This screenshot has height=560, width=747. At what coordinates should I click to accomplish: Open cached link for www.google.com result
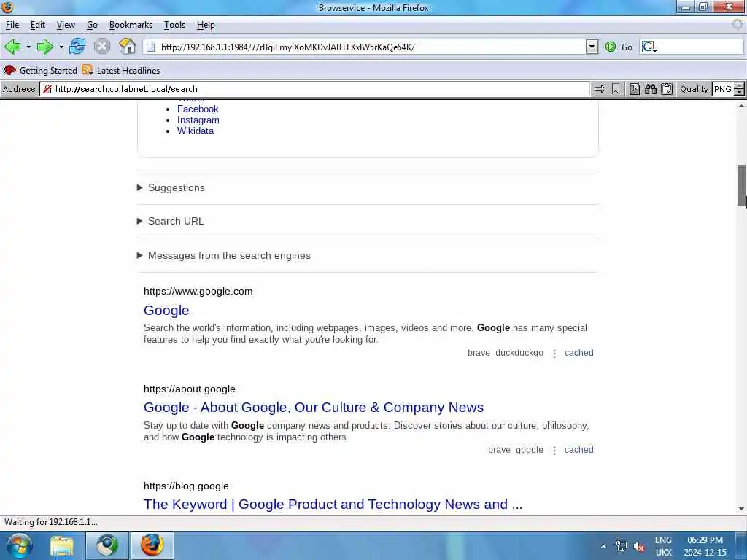pos(578,353)
